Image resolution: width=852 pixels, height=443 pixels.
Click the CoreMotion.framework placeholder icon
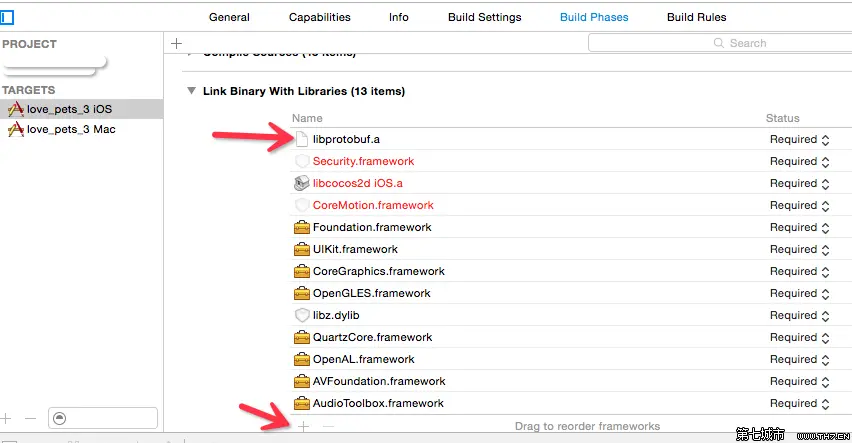tap(302, 205)
